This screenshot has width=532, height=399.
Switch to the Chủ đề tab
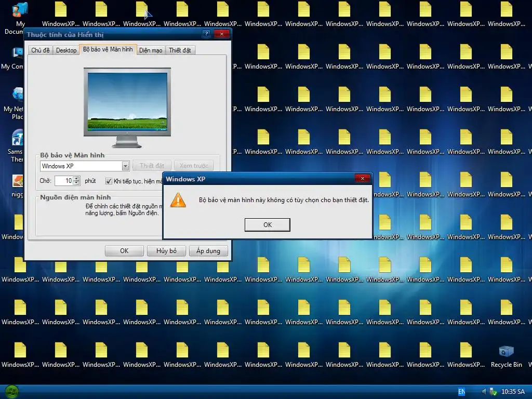(41, 50)
